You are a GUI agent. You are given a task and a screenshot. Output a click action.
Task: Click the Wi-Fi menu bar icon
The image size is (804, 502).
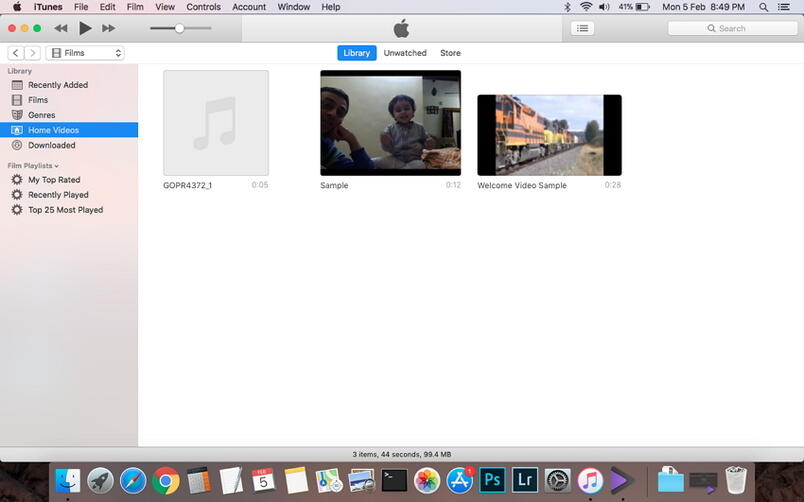(x=586, y=7)
